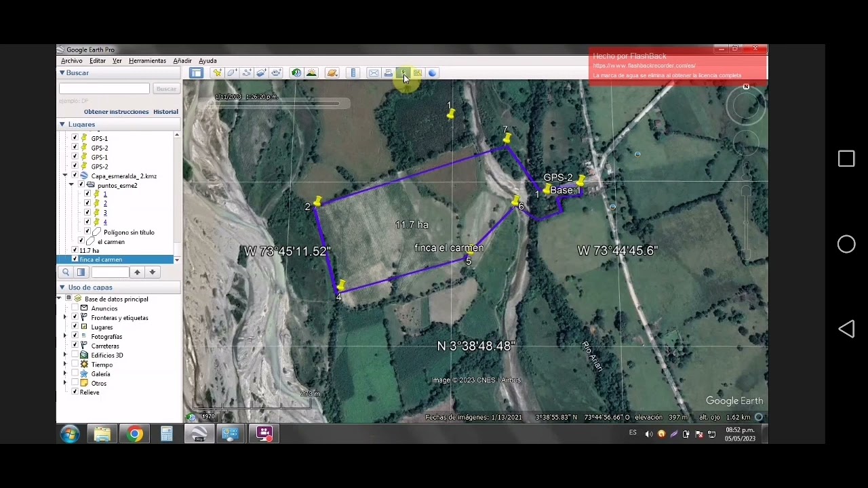Open the Ver menu

(117, 61)
